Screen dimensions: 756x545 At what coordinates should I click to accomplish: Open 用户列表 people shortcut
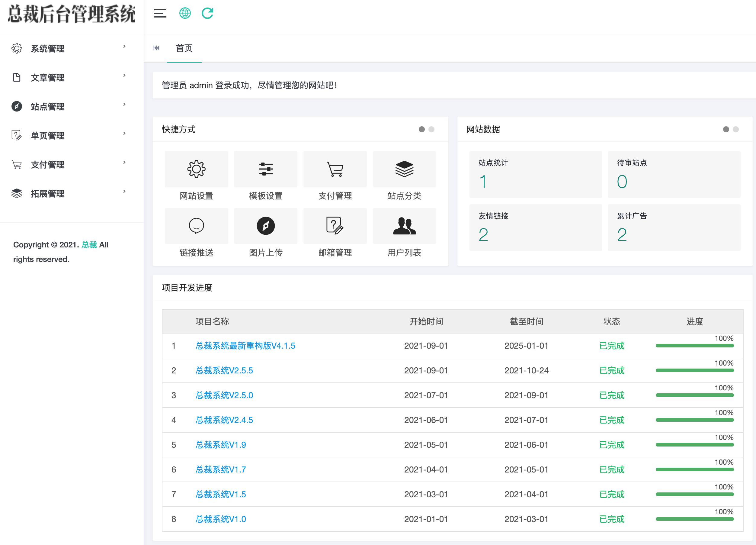click(404, 226)
